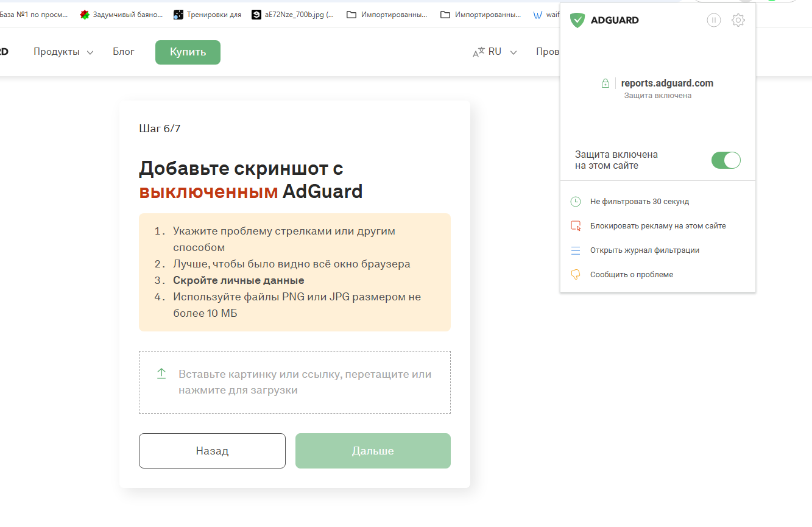The image size is (812, 527).
Task: Click the screenshot upload drop area
Action: pos(295,382)
